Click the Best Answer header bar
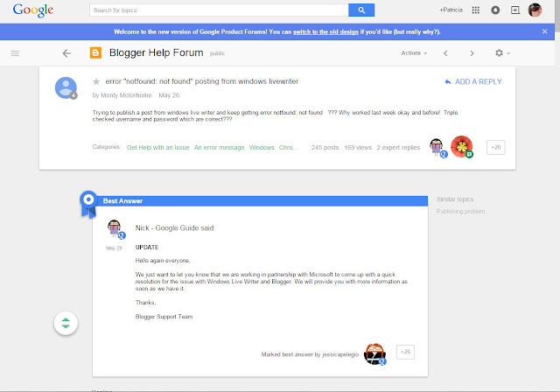Image resolution: width=560 pixels, height=392 pixels. (262, 201)
